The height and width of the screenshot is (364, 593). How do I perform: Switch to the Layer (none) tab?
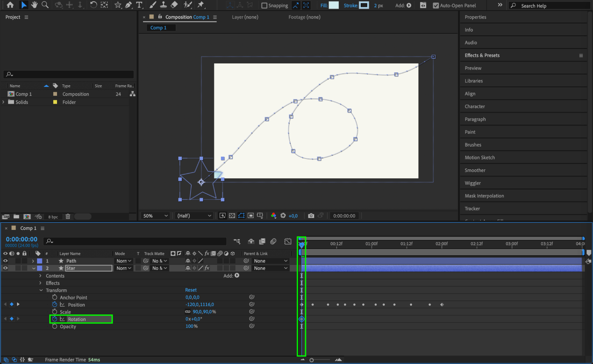[245, 17]
